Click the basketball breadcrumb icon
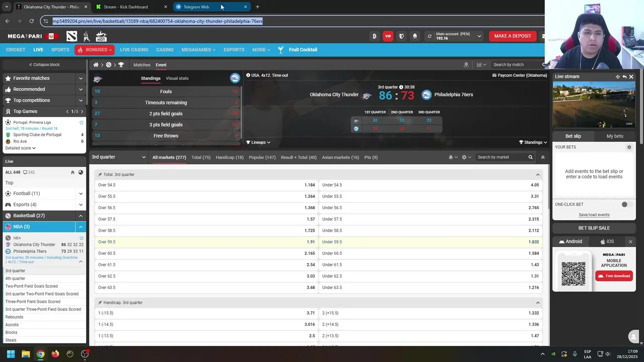This screenshot has width=644, height=362. pos(108,65)
